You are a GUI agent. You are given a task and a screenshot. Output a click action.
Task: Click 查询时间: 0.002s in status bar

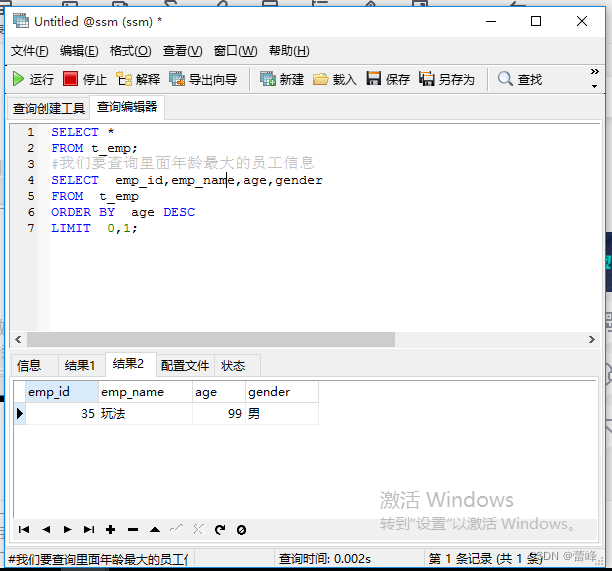click(325, 559)
